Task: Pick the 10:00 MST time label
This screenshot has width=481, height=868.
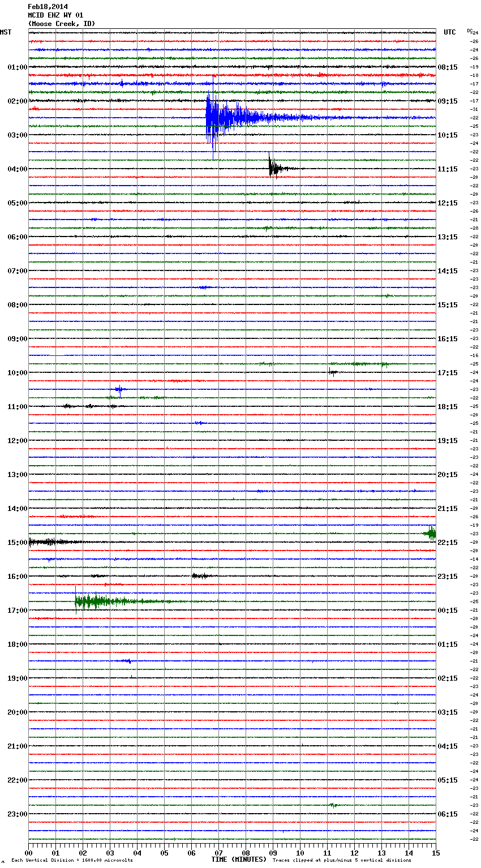Action: click(x=18, y=373)
